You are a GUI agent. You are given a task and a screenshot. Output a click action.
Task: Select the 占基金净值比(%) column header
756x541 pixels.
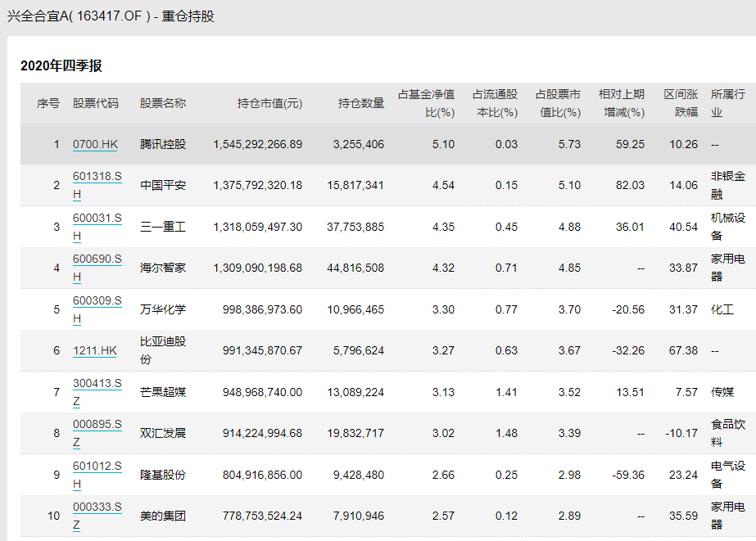[x=426, y=103]
